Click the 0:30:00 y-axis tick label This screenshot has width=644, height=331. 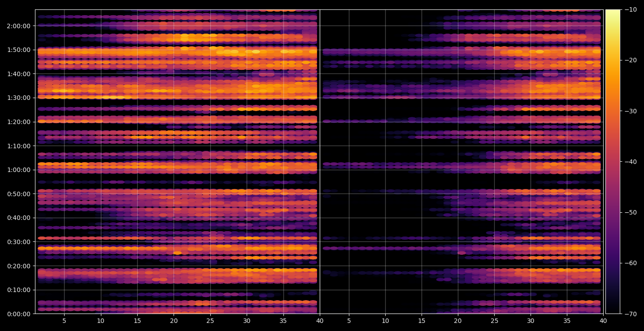coord(18,242)
